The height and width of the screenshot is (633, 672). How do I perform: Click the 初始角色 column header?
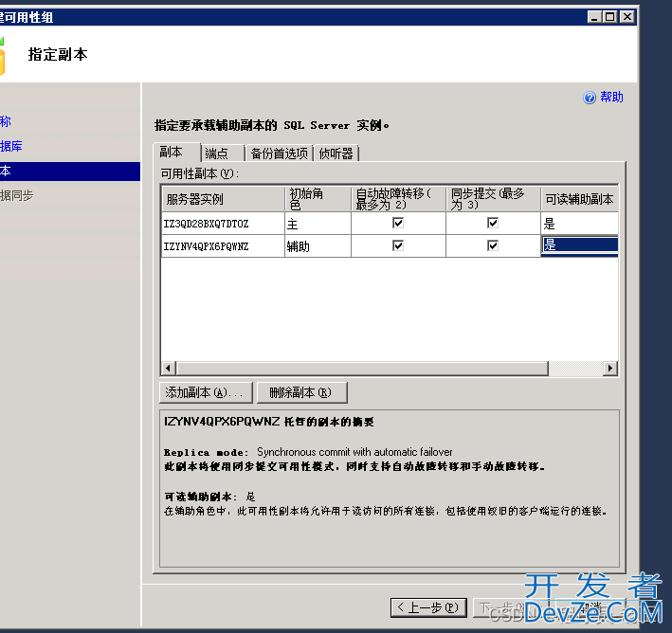[x=318, y=199]
